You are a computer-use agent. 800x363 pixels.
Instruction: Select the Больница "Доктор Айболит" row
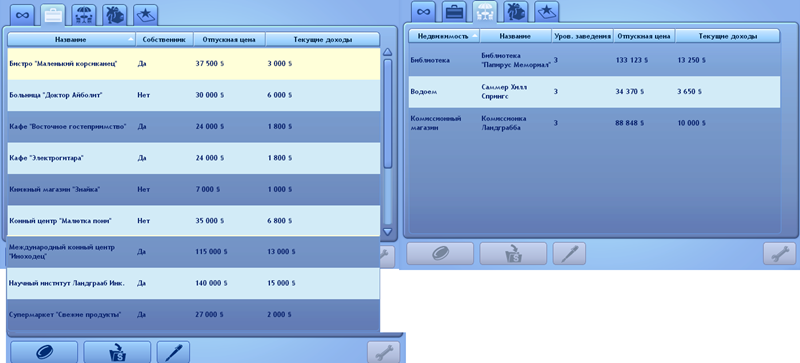click(x=194, y=95)
